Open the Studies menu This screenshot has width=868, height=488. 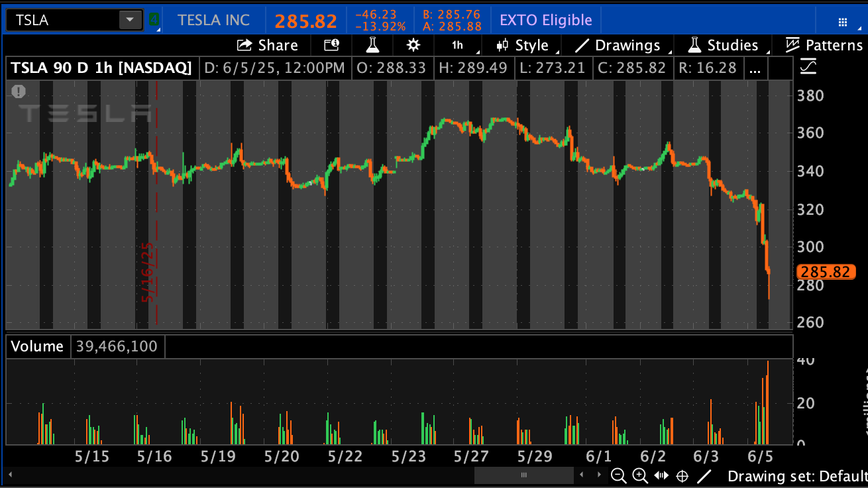[x=723, y=45]
